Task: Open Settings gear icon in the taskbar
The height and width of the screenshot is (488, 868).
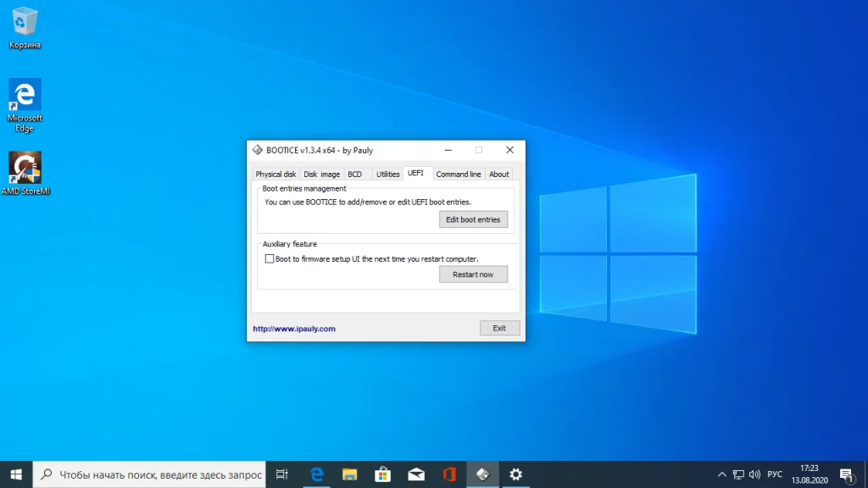Action: pyautogui.click(x=515, y=474)
